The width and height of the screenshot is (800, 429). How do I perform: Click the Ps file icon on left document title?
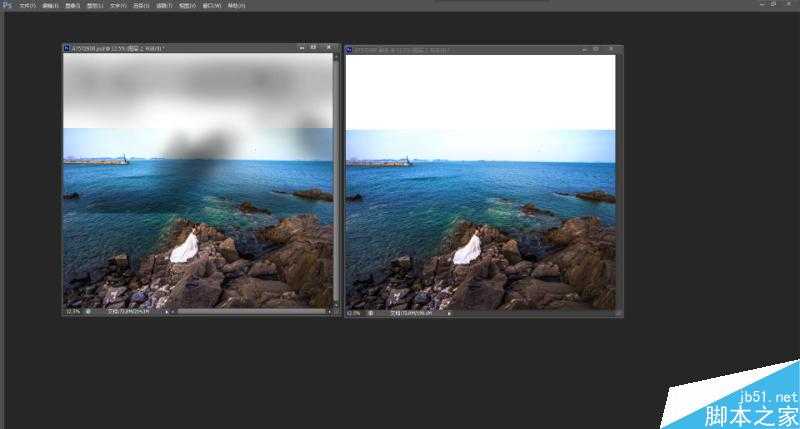[67, 48]
